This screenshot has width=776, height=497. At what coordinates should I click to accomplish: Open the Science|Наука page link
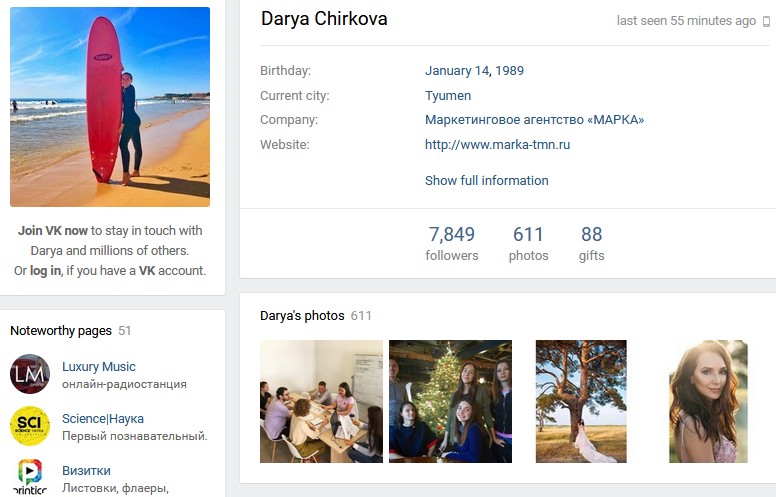click(x=103, y=418)
